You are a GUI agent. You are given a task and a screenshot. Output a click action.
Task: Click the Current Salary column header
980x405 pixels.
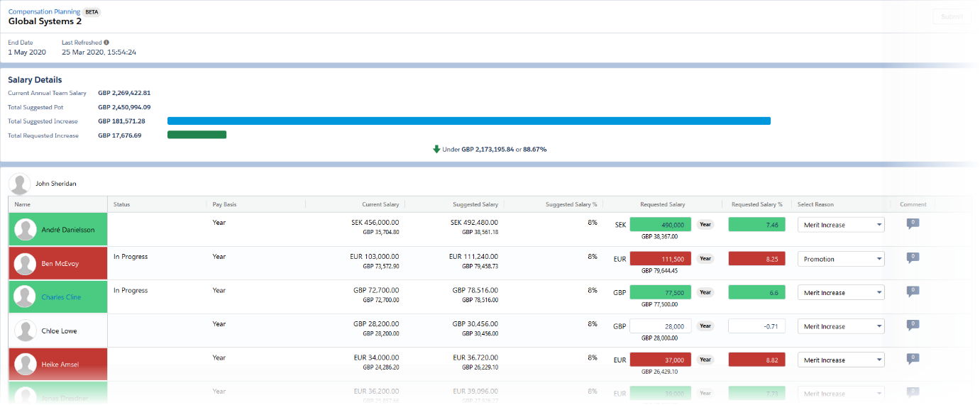(380, 204)
